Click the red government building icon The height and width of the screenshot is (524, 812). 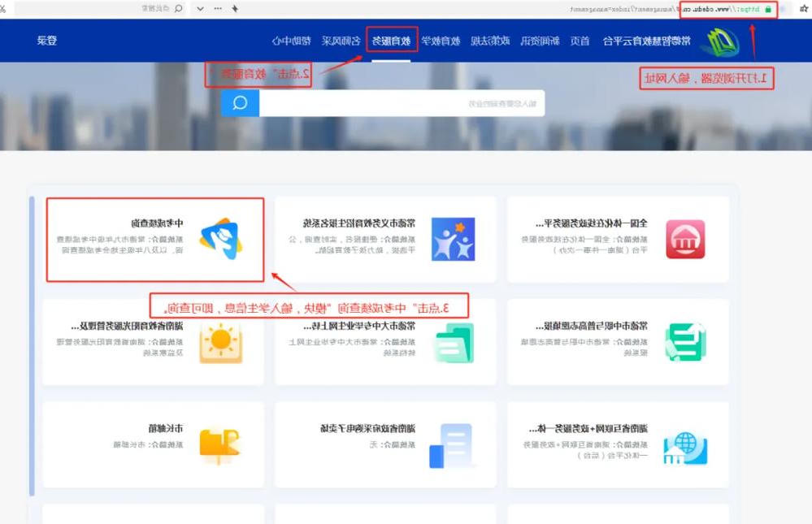click(685, 239)
